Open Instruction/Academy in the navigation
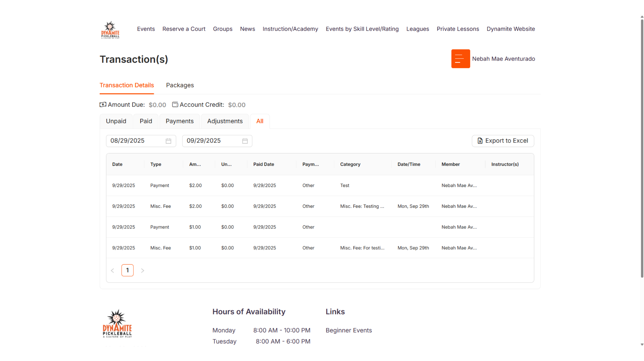This screenshot has width=644, height=361. click(290, 29)
